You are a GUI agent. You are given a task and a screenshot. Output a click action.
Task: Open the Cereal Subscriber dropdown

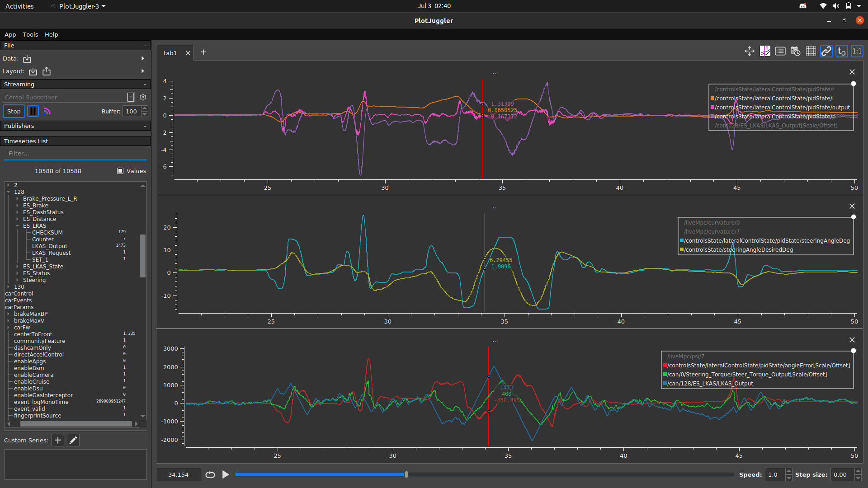pyautogui.click(x=131, y=97)
